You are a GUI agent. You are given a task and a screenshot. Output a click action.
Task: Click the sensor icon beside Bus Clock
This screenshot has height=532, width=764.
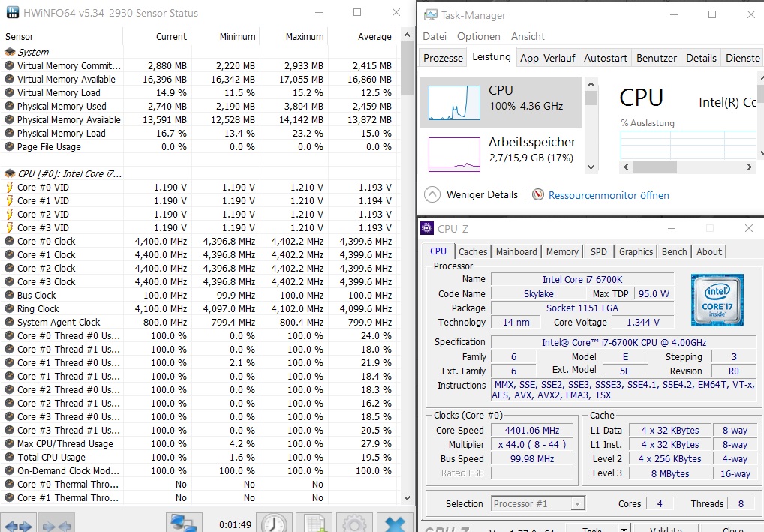point(9,295)
